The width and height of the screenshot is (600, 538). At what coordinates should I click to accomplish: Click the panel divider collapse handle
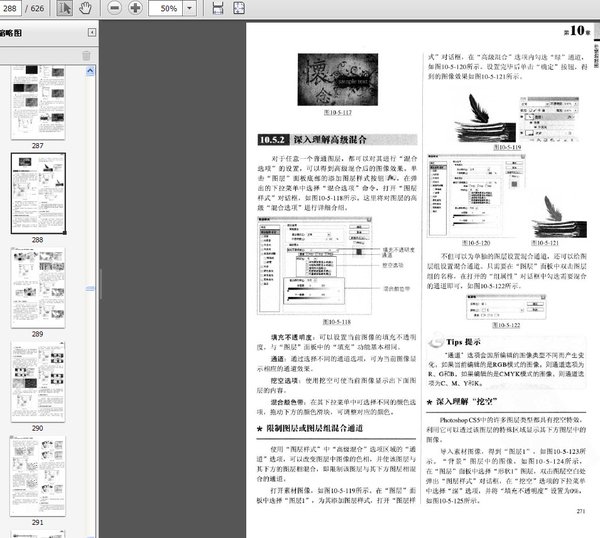point(99,284)
